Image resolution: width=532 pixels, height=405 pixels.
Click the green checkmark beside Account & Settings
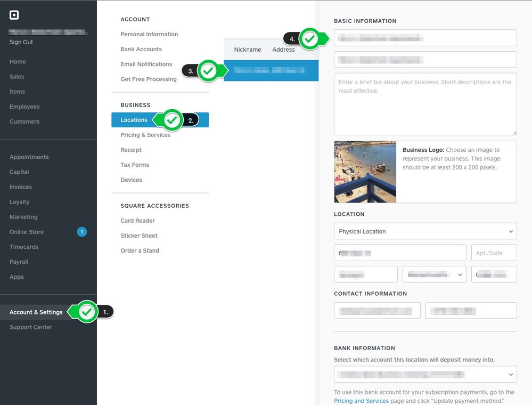(x=87, y=312)
